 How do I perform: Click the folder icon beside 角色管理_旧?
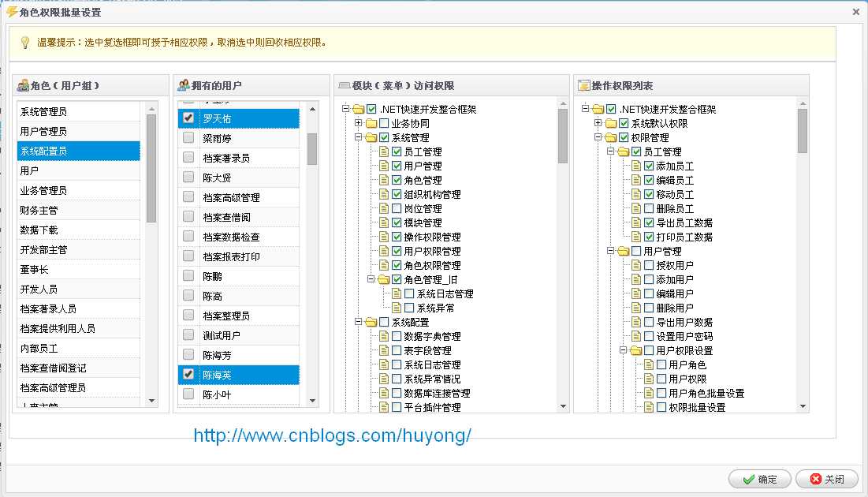[x=384, y=279]
